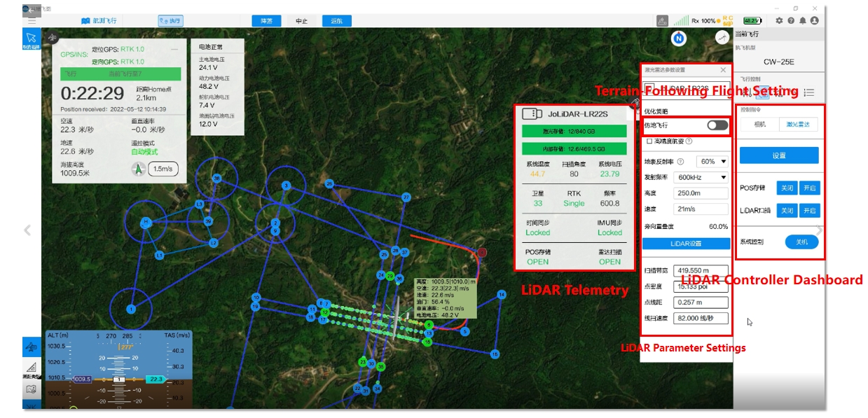
Task: Click the north heading arrow in telemetry panel
Action: point(138,169)
